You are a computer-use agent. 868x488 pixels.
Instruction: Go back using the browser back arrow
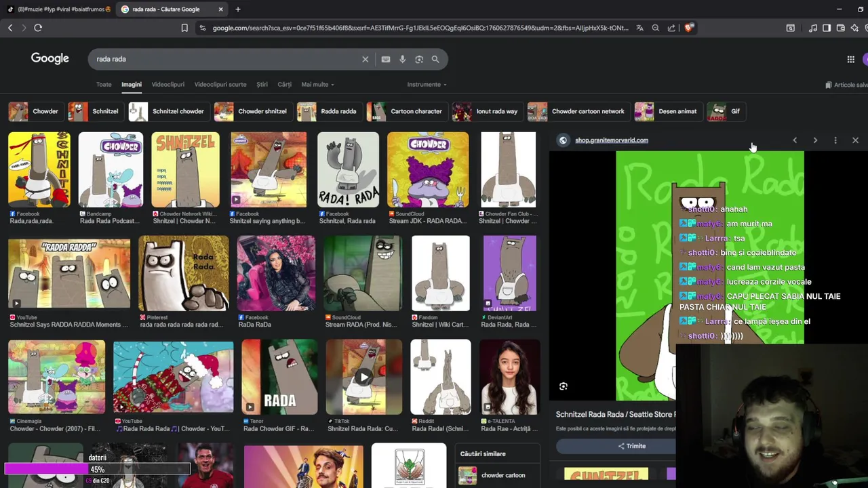pyautogui.click(x=10, y=28)
